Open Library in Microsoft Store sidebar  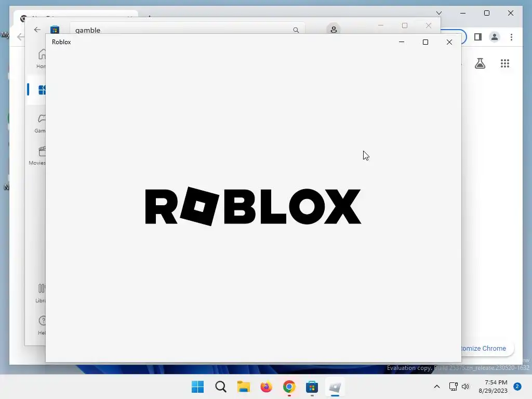pos(41,293)
